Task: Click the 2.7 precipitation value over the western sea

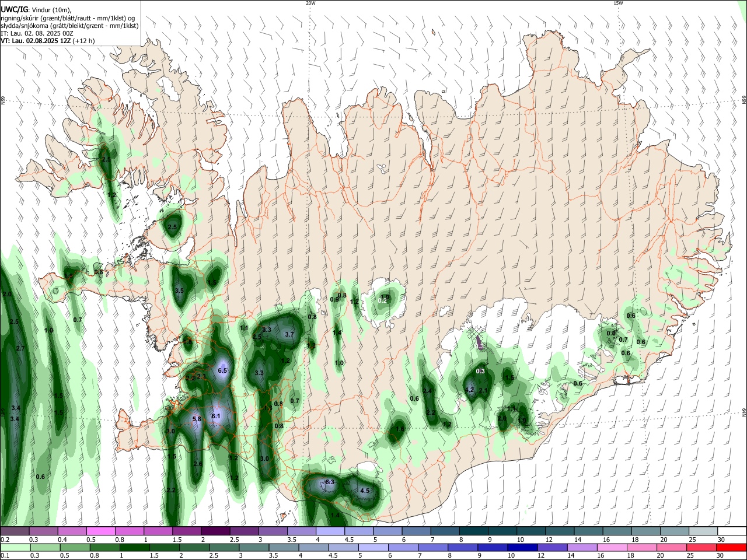Action: tap(20, 348)
